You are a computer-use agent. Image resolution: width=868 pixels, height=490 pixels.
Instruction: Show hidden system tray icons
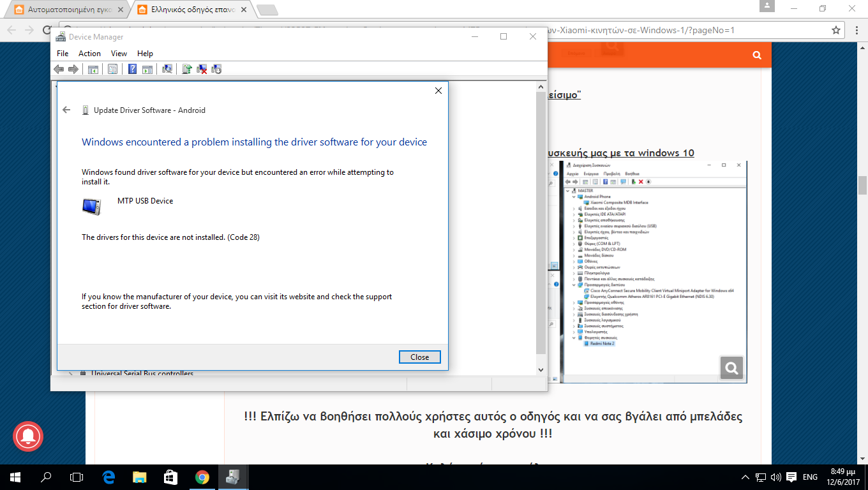pyautogui.click(x=745, y=477)
